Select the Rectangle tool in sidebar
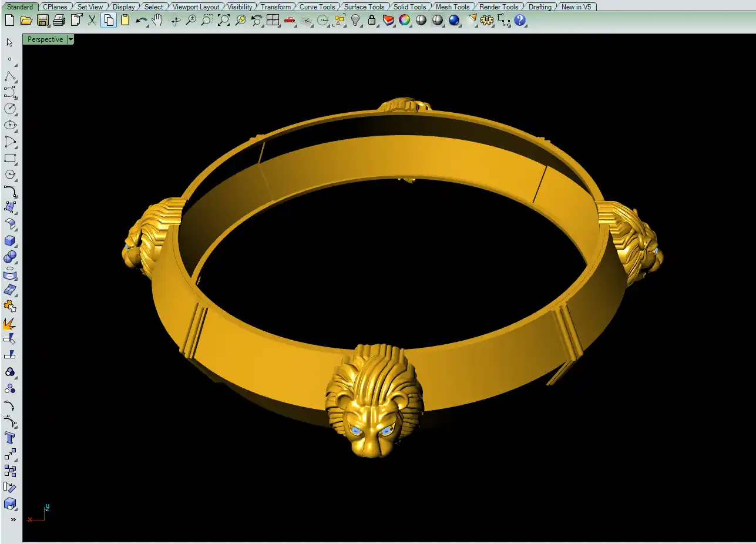 coord(10,158)
